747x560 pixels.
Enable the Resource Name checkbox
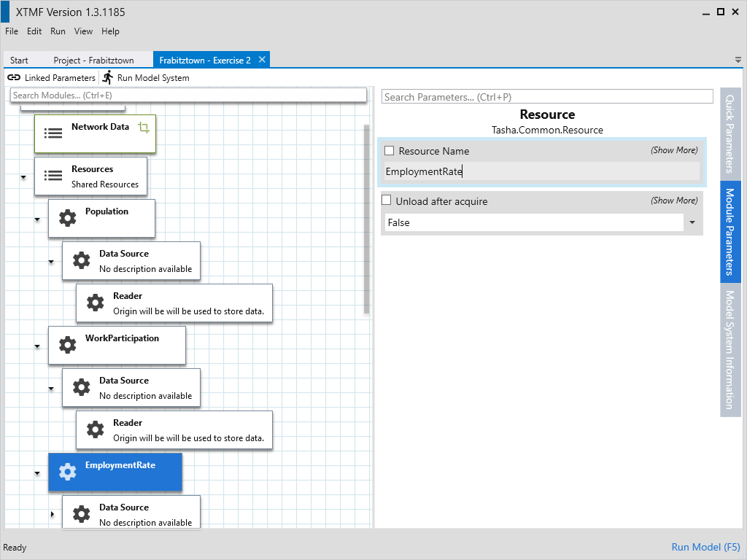(390, 151)
